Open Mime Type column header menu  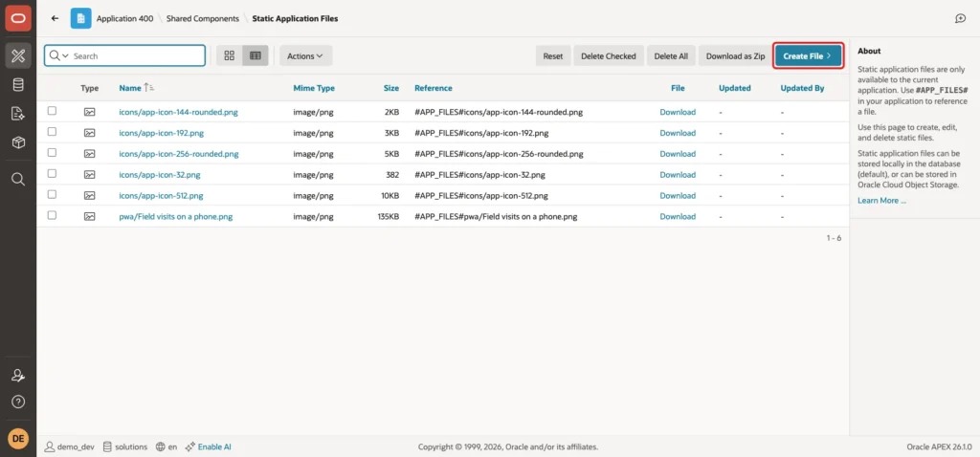pyautogui.click(x=314, y=88)
